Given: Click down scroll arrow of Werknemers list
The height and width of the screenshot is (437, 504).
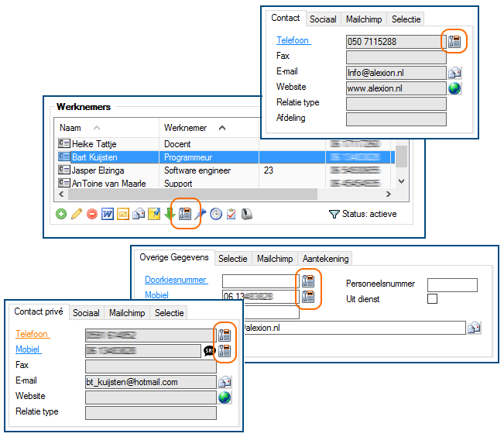Looking at the screenshot, I should coord(402,181).
